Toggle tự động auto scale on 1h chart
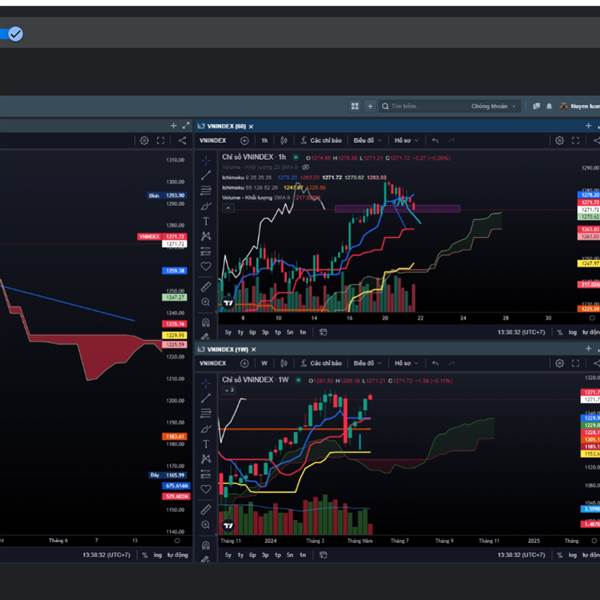Image resolution: width=600 pixels, height=600 pixels. coord(591,332)
